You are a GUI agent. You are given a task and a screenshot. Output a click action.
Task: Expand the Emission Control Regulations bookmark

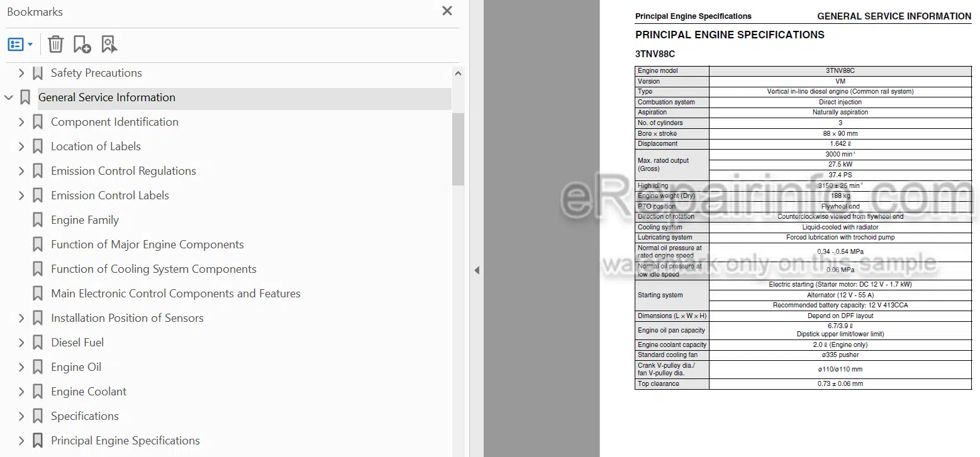point(21,171)
